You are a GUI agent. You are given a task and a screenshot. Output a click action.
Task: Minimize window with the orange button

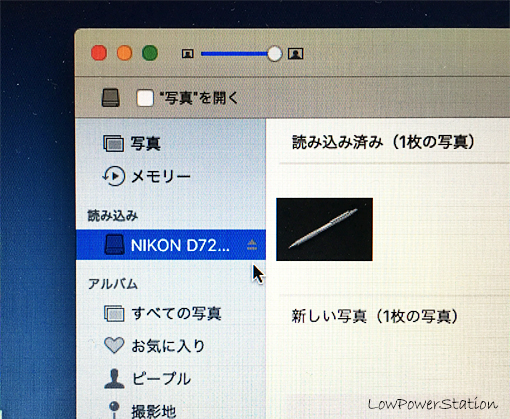(124, 53)
